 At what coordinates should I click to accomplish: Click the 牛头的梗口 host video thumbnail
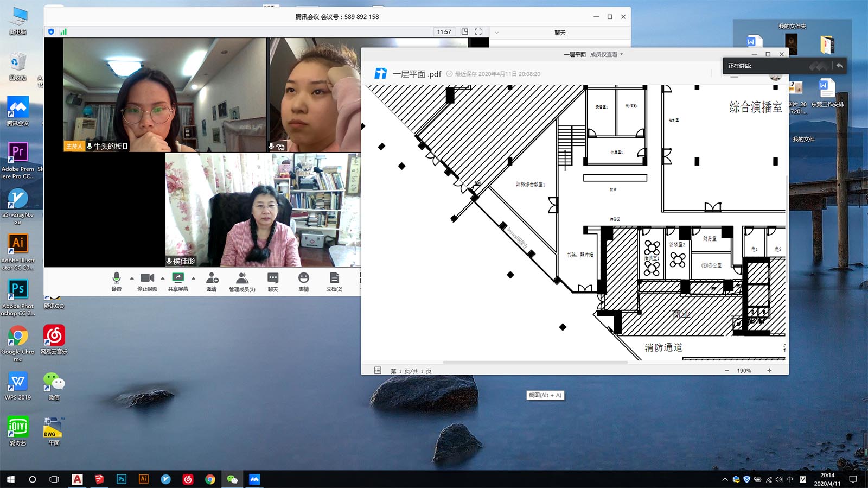click(x=165, y=95)
